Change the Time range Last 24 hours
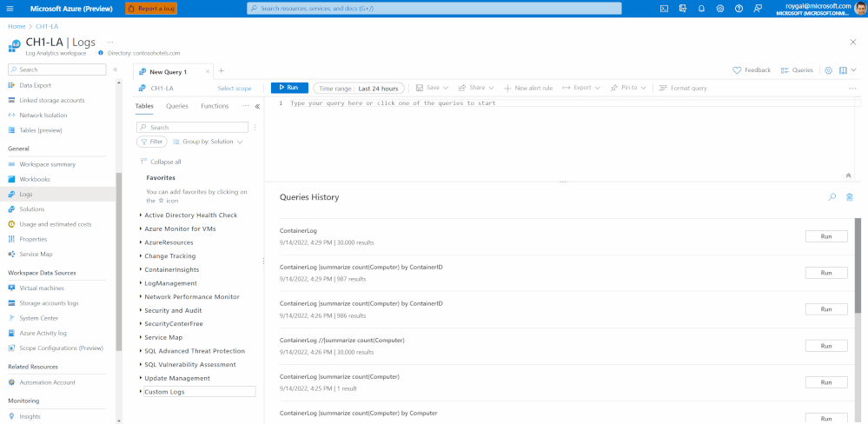Screen dimensions: 868x424 coord(359,89)
